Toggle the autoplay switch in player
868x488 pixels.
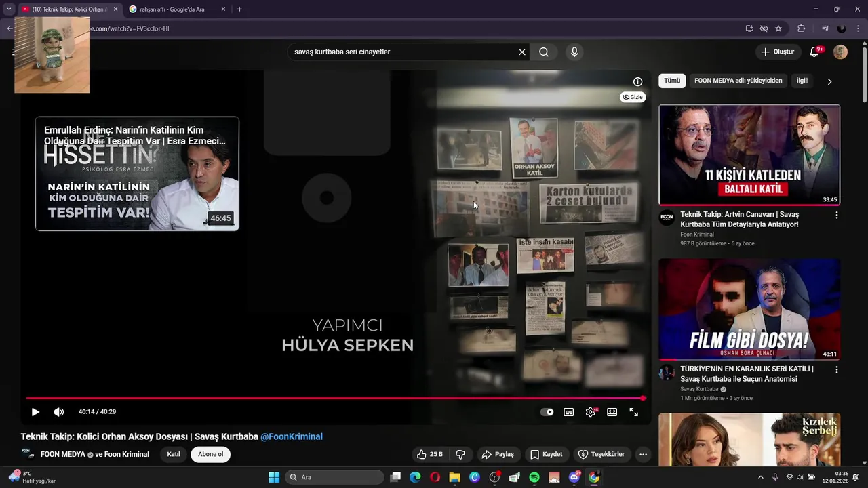click(x=547, y=412)
